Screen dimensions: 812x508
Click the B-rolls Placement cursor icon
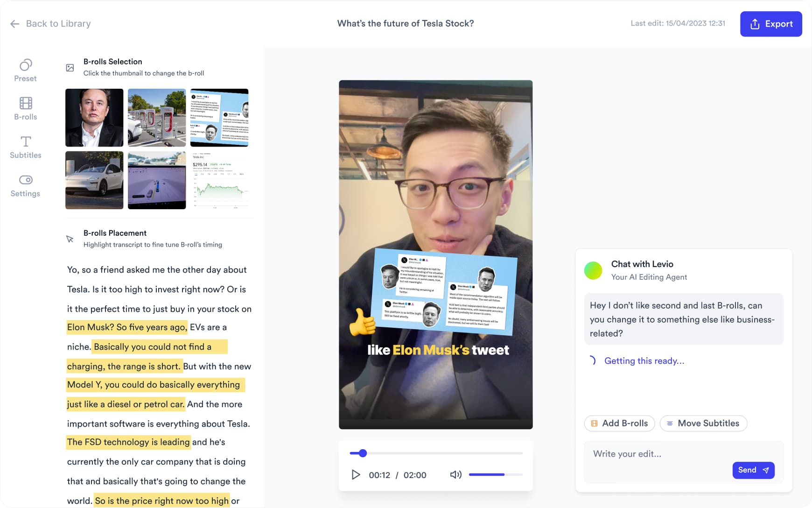tap(70, 239)
